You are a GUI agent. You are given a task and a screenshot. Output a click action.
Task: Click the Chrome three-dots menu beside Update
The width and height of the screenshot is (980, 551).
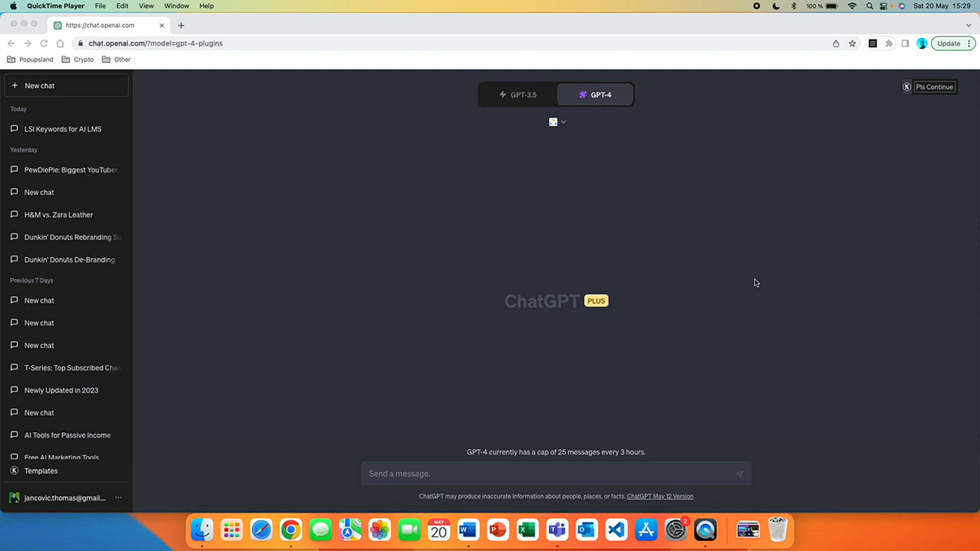[x=969, y=43]
